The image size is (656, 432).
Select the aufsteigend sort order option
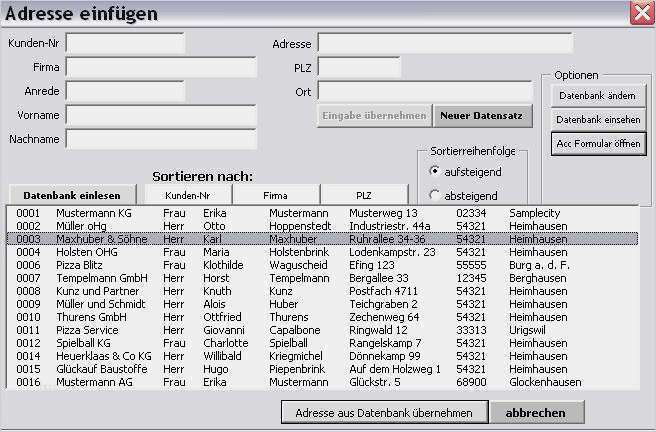coord(434,171)
